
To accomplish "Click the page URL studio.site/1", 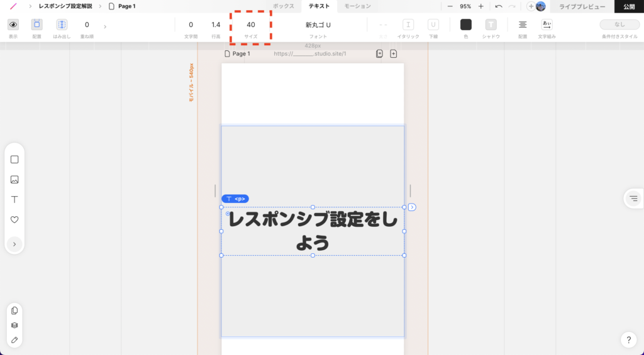I will click(310, 54).
